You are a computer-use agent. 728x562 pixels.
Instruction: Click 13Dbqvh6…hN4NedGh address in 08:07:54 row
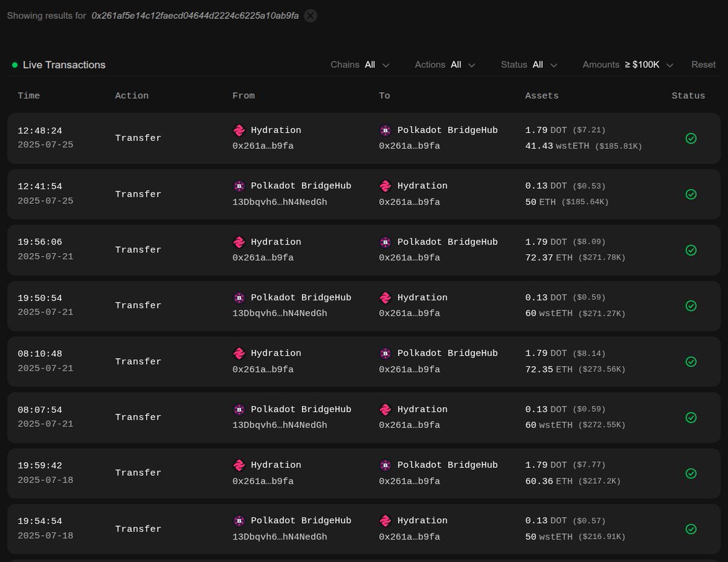280,425
